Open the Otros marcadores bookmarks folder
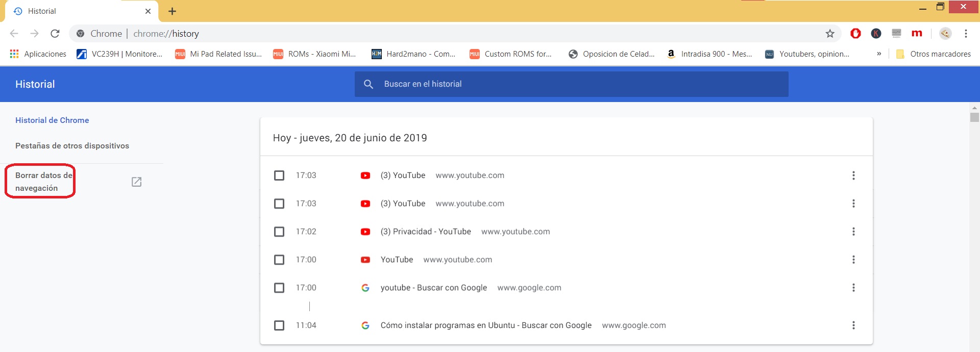 tap(934, 54)
